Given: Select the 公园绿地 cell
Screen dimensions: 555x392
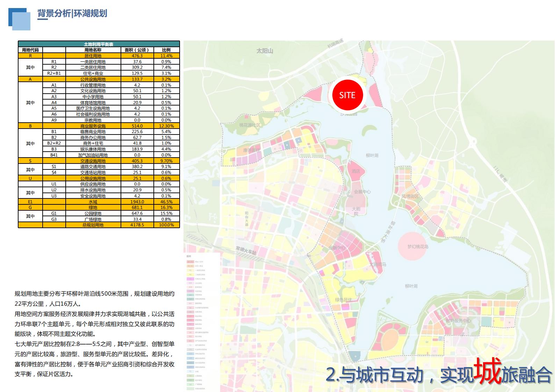Looking at the screenshot, I should 93,213.
